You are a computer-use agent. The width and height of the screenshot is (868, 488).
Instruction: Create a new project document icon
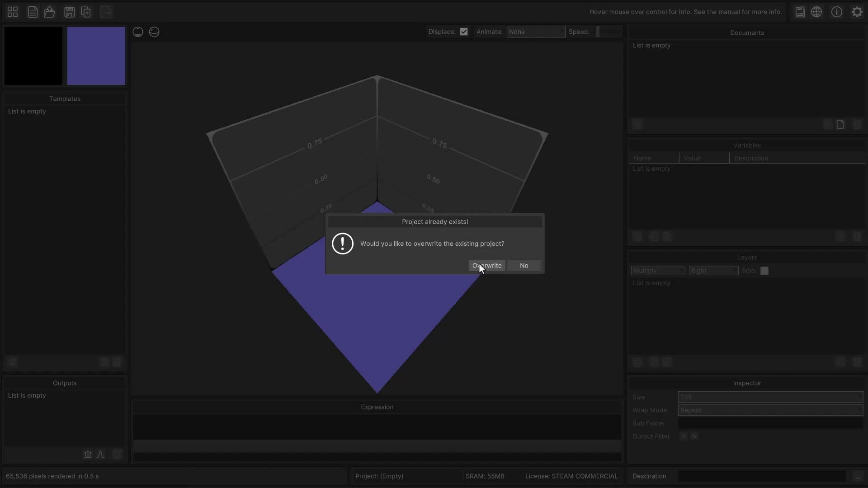click(x=33, y=12)
